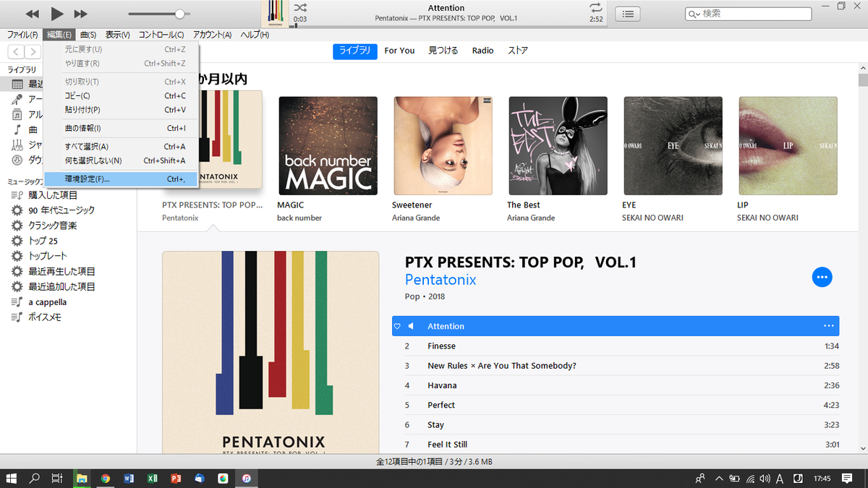Open the gear icon beside クラシック音楽
Image resolution: width=868 pixels, height=488 pixels.
(x=17, y=226)
